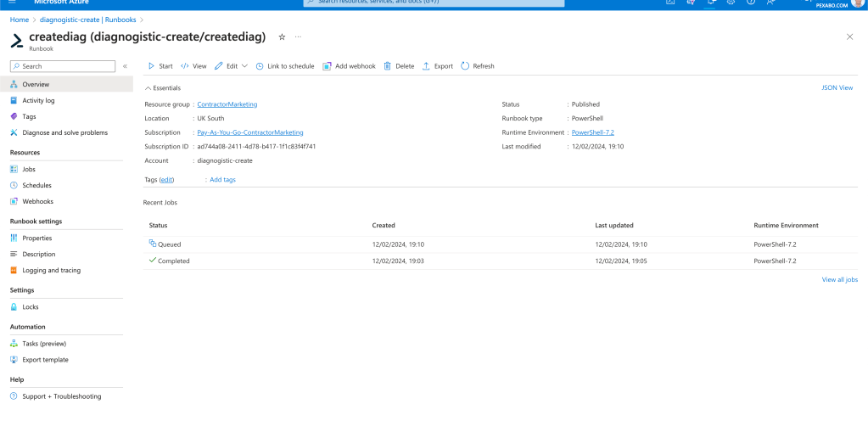The width and height of the screenshot is (868, 432).
Task: Delete the runbook using trash icon
Action: (388, 66)
